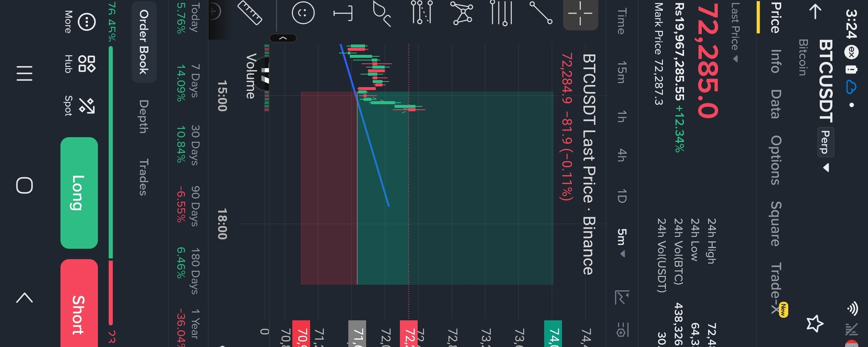Select the trend line drawing tool
This screenshot has width=868, height=347.
541,13
